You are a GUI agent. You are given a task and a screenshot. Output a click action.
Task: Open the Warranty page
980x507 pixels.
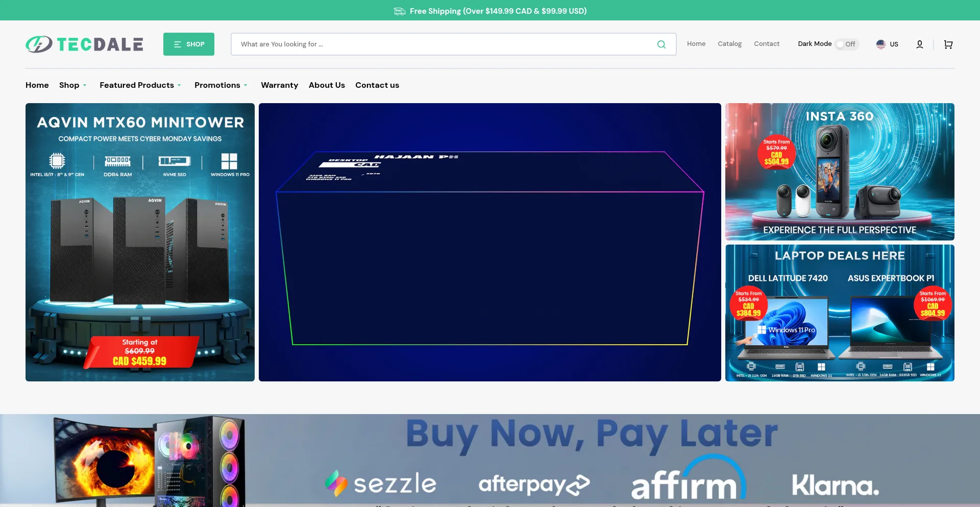280,85
